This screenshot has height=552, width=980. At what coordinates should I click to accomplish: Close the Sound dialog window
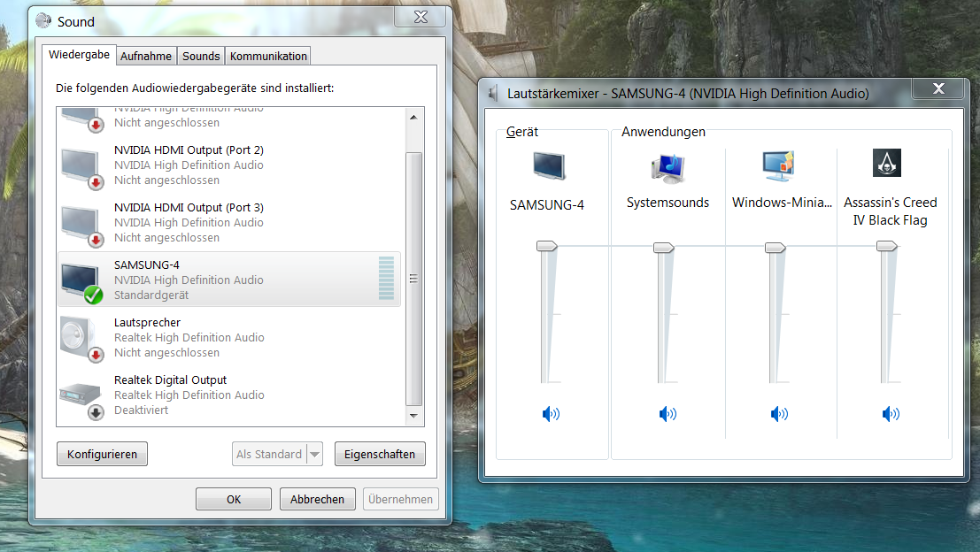[421, 17]
